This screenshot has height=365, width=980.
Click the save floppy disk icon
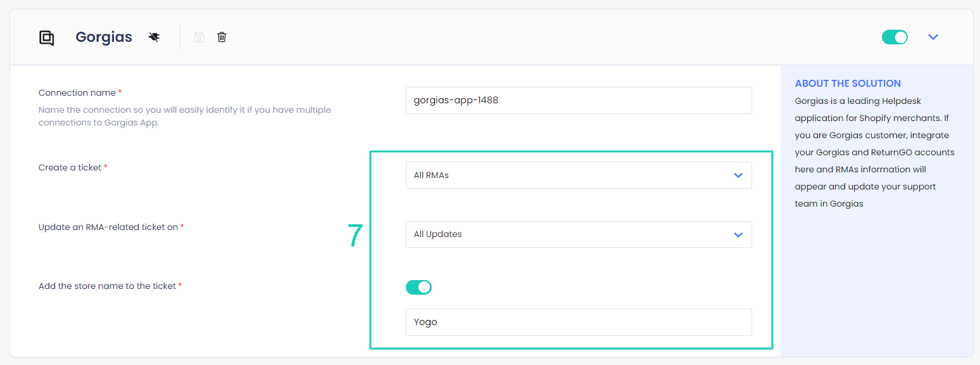click(x=199, y=37)
